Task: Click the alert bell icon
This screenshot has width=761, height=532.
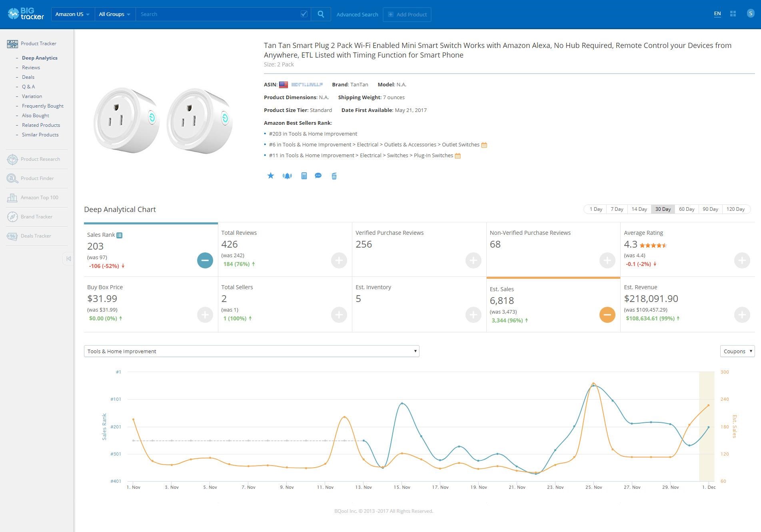Action: pos(287,176)
